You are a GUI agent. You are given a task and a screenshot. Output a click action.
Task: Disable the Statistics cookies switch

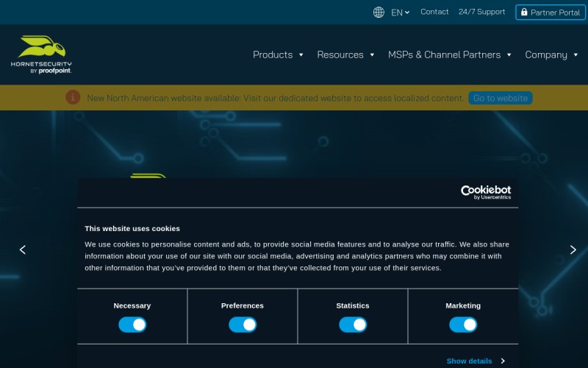tap(353, 325)
